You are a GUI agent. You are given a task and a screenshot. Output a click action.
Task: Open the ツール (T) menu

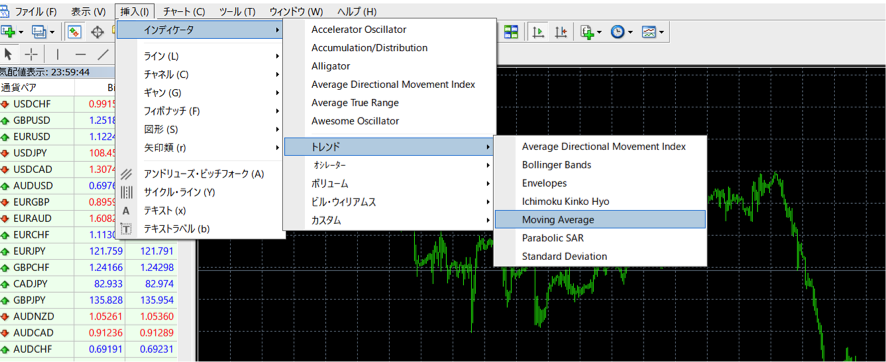coord(238,11)
